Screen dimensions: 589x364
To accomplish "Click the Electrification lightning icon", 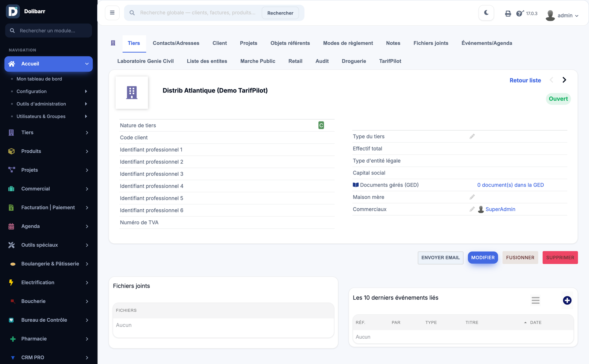I will tap(11, 282).
